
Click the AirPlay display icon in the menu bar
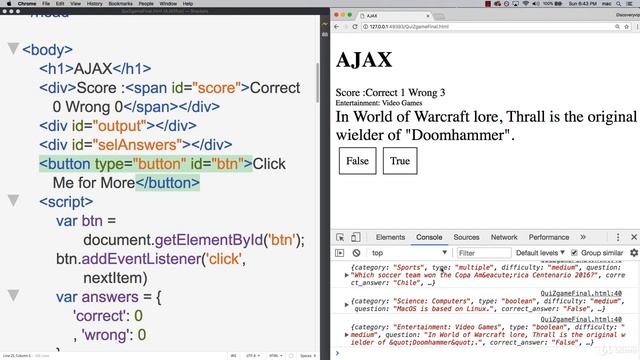[516, 4]
